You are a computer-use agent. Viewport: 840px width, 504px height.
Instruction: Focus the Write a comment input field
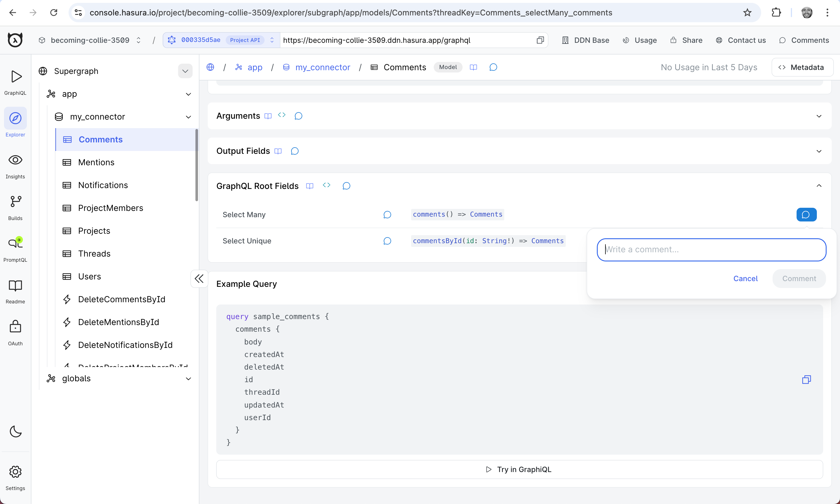coord(711,249)
